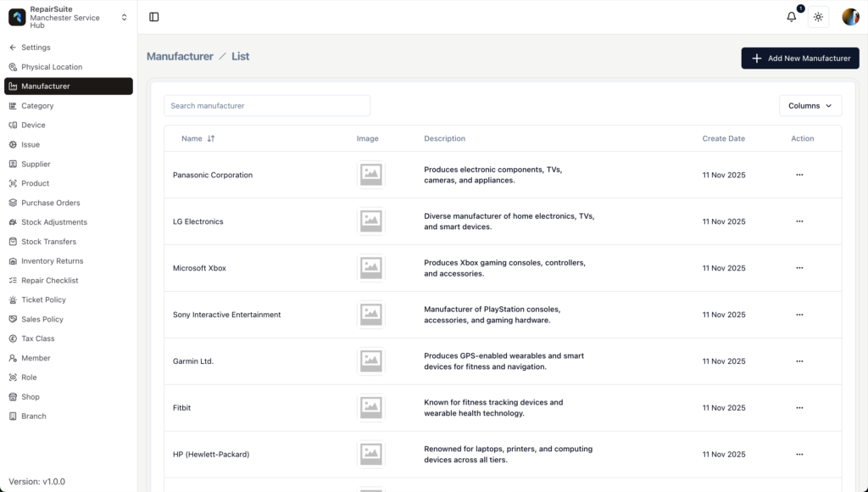Click the Search manufacturer input field
The height and width of the screenshot is (492, 868).
point(266,106)
